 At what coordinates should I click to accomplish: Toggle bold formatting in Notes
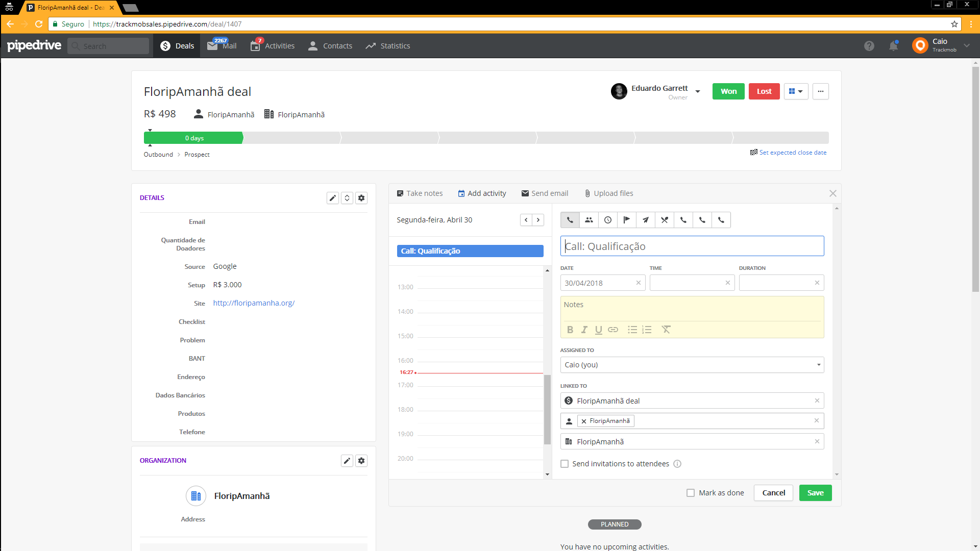coord(570,330)
